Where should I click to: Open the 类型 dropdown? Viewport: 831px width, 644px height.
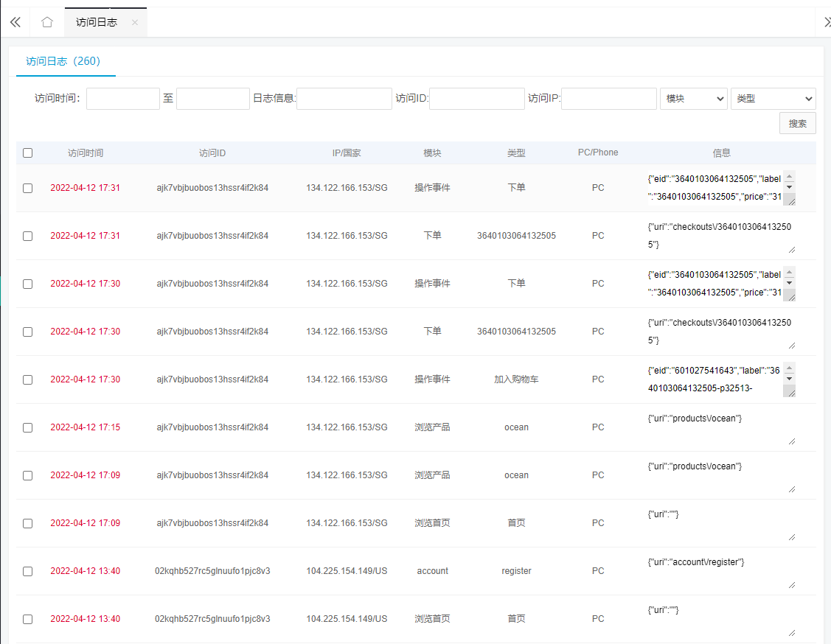[773, 99]
